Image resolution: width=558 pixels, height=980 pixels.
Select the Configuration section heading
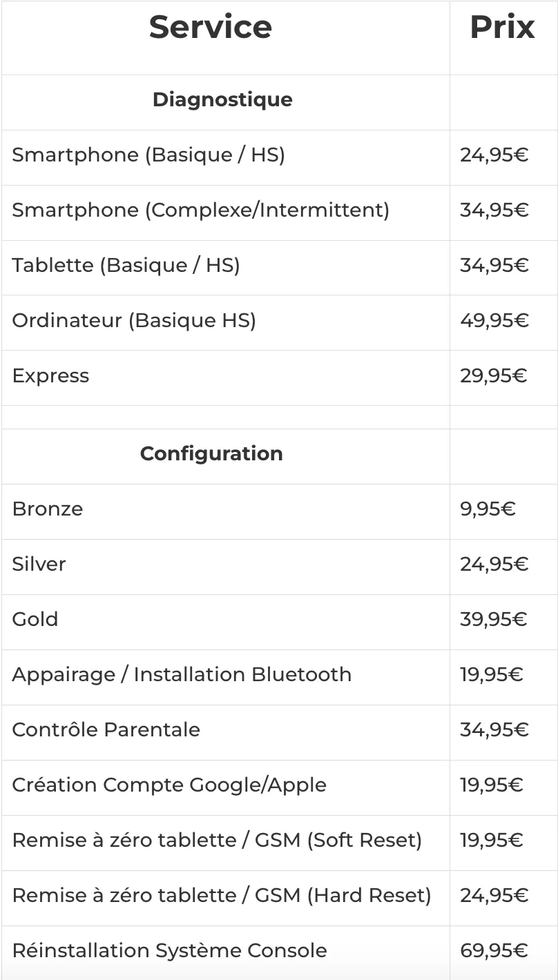[211, 453]
